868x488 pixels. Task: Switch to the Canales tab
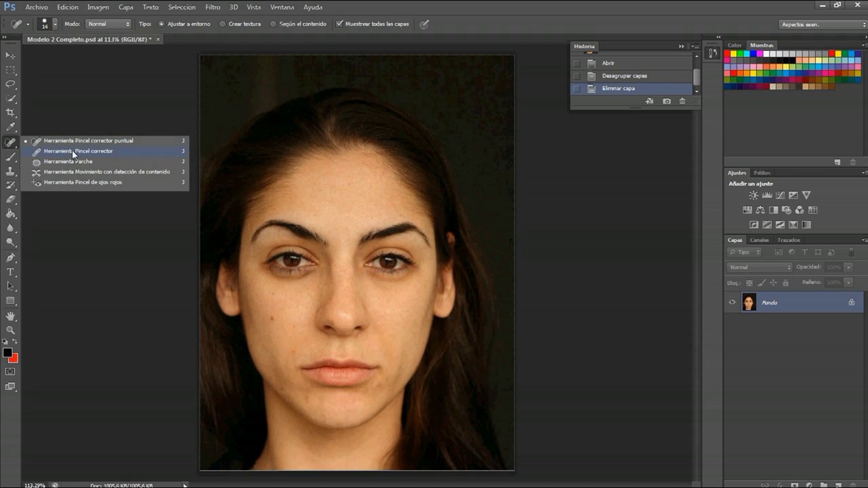[759, 240]
